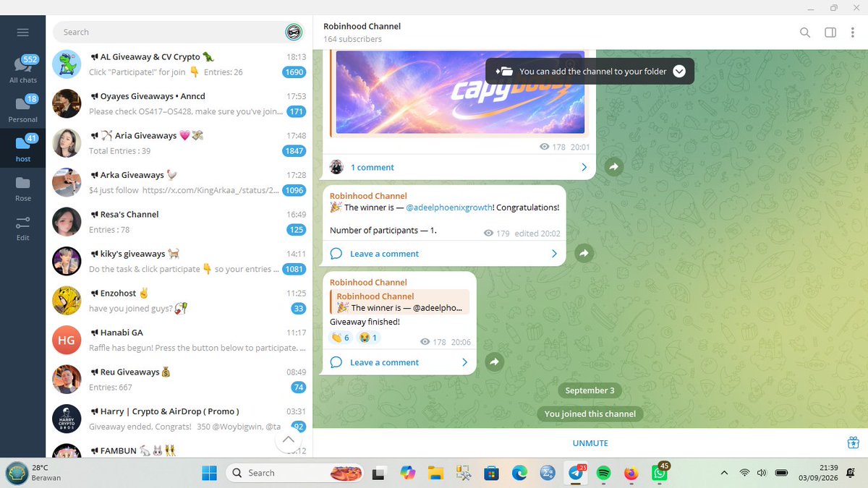Click the AL Giveaway dinosaur avatar
868x488 pixels.
(x=67, y=64)
